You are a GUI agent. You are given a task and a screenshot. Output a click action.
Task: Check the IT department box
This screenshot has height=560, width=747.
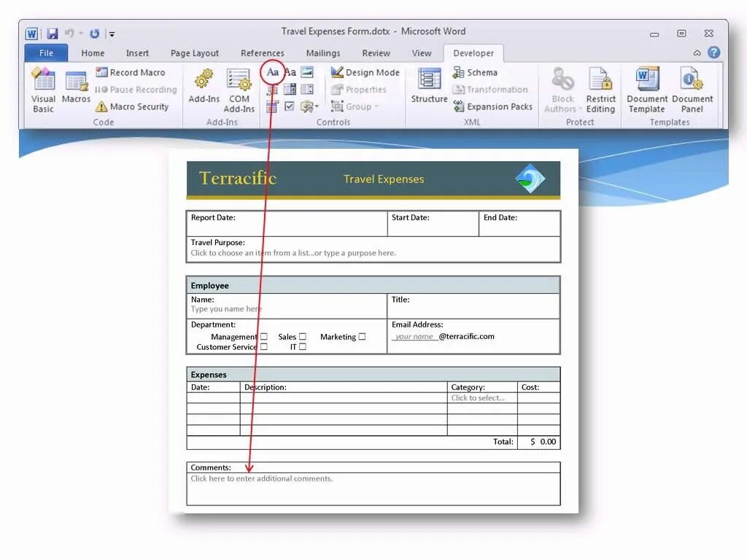point(303,346)
